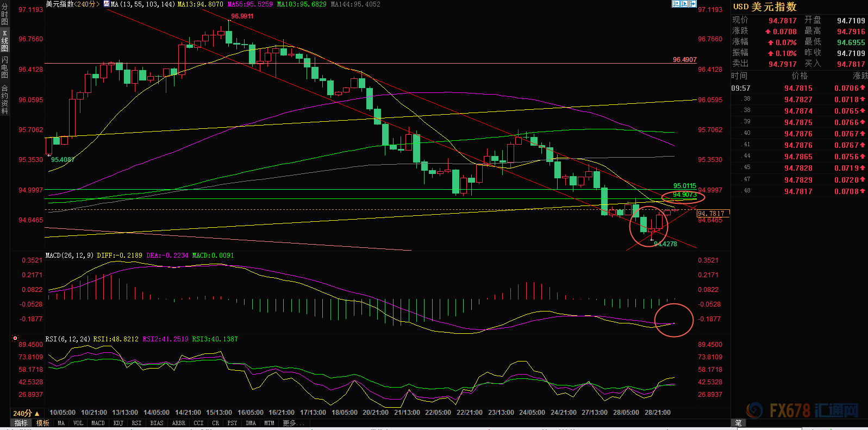Viewport: 868px width, 430px height.
Task: Switch indicator to KDJ
Action: pyautogui.click(x=118, y=423)
